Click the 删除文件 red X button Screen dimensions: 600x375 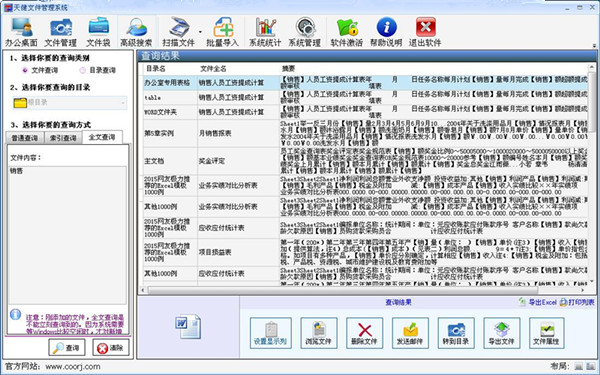[x=364, y=333]
